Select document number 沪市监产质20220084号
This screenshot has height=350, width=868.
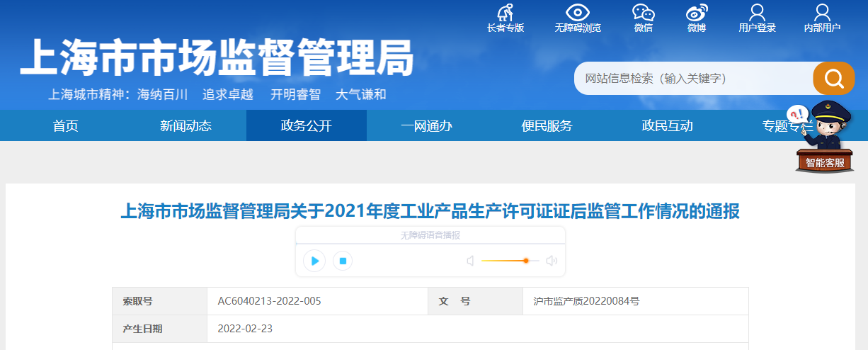click(x=586, y=301)
